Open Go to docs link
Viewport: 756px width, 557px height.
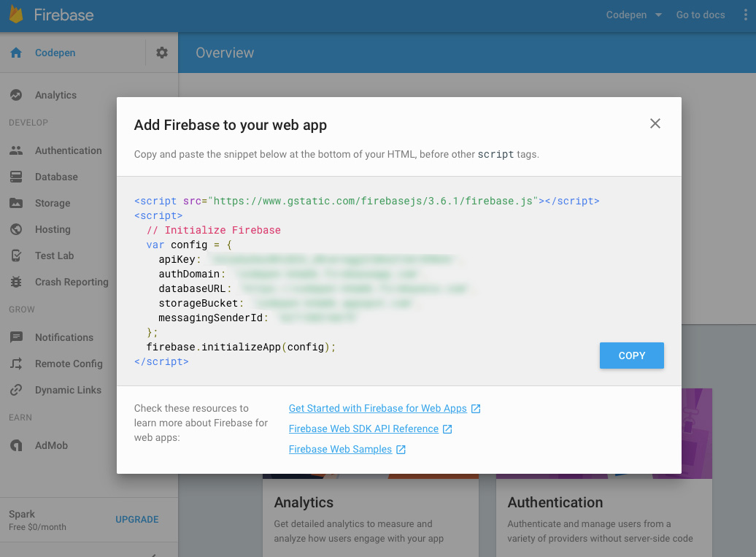[x=700, y=15]
